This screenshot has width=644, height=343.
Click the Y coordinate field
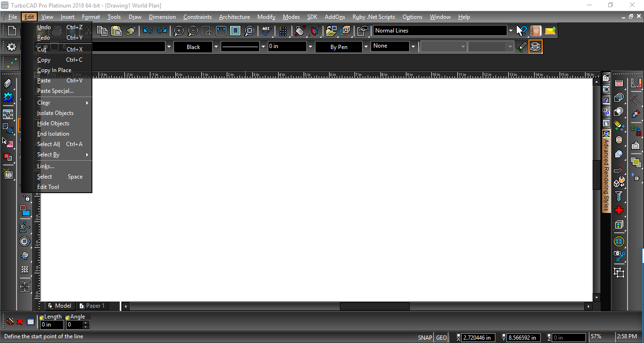pos(524,337)
